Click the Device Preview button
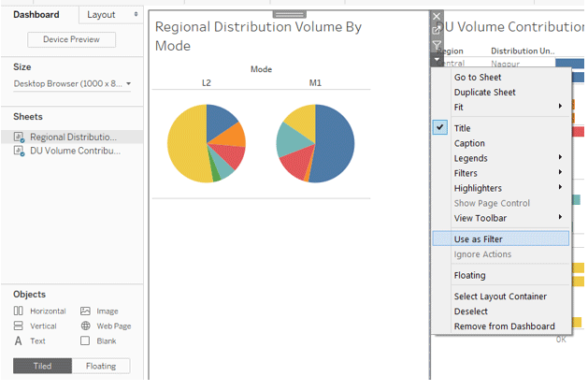Viewport: 588px width, 391px height. coord(72,39)
